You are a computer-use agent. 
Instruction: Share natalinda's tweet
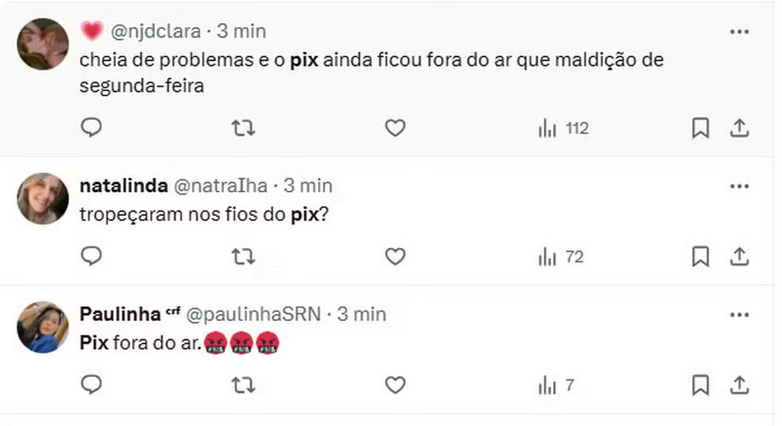click(x=740, y=256)
